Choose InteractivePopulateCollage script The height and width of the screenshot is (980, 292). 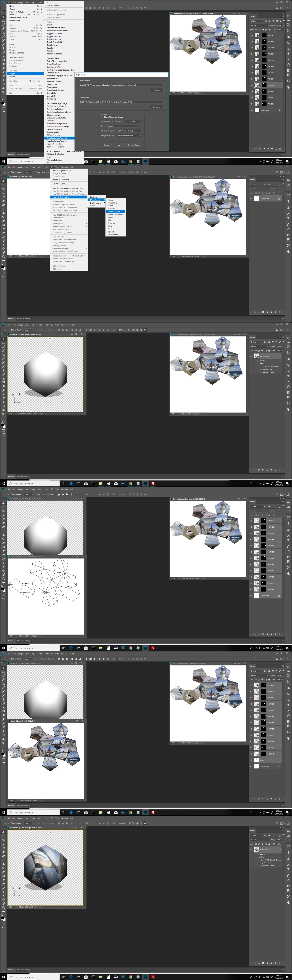pos(60,127)
